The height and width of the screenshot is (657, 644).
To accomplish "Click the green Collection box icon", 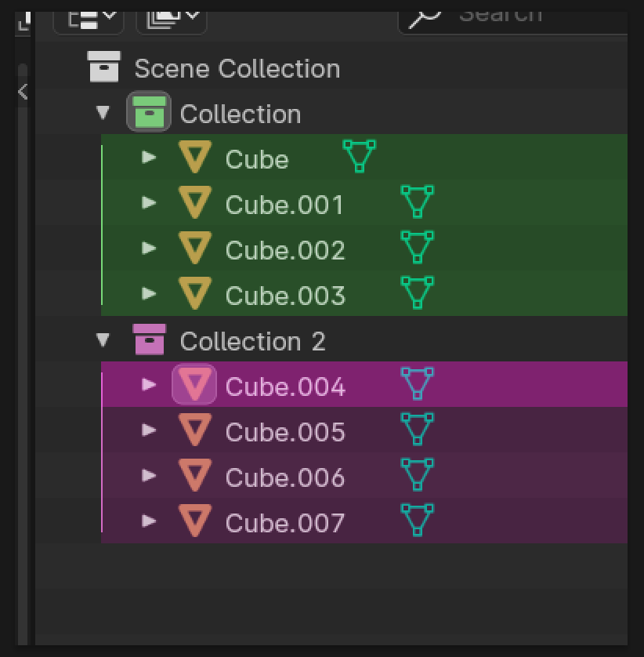I will (149, 111).
